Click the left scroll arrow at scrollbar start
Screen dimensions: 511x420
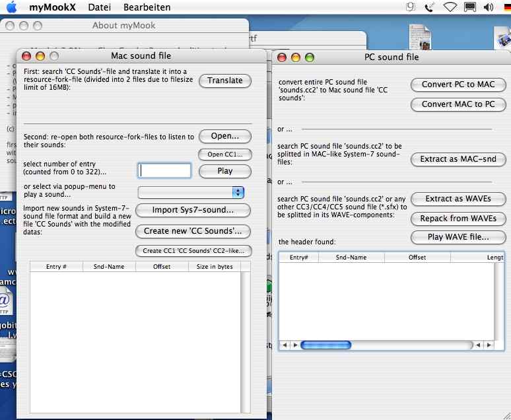pyautogui.click(x=285, y=345)
